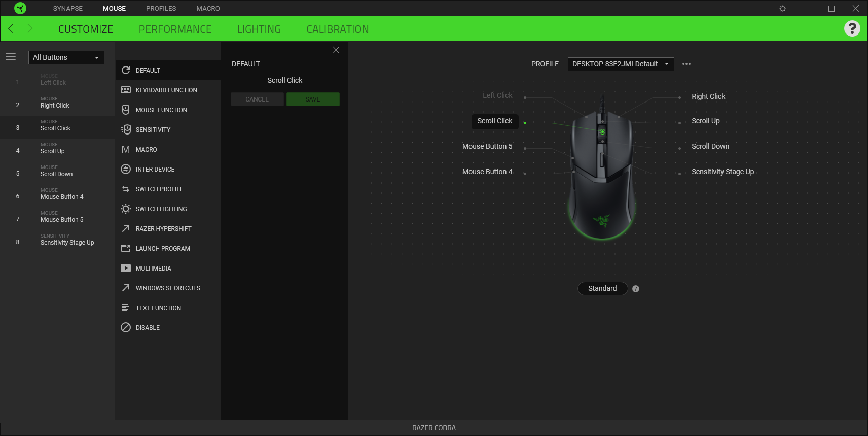Click the Standard mode button
Image resolution: width=868 pixels, height=436 pixels.
point(603,288)
